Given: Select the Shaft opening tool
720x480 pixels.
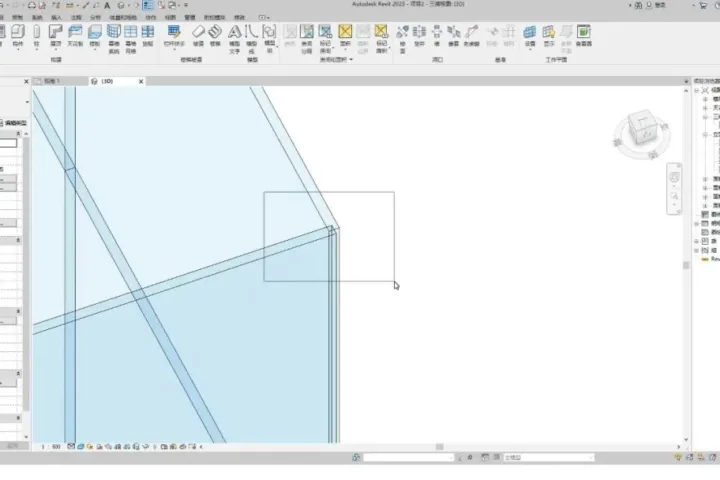Looking at the screenshot, I should 419,36.
